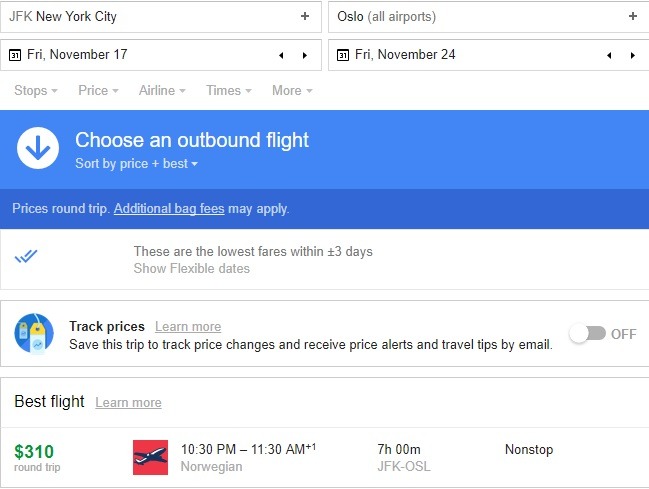
Task: Open the Price filter dropdown
Action: [98, 90]
